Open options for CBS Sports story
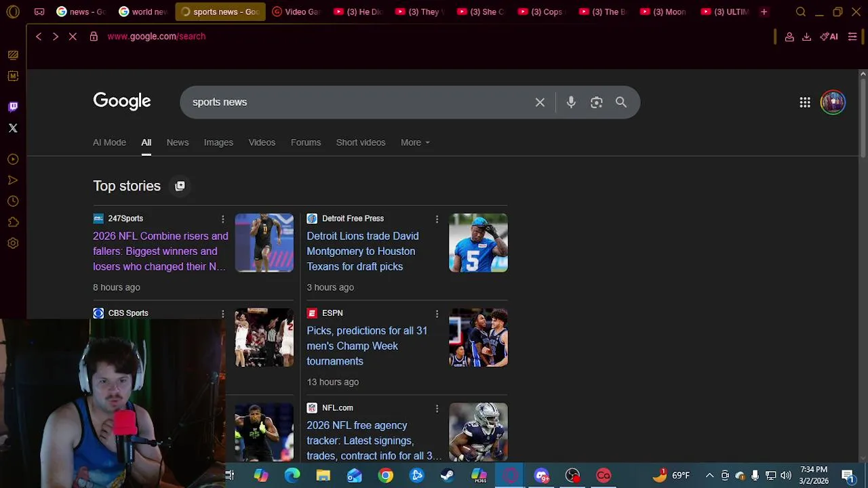The height and width of the screenshot is (488, 868). [x=222, y=313]
